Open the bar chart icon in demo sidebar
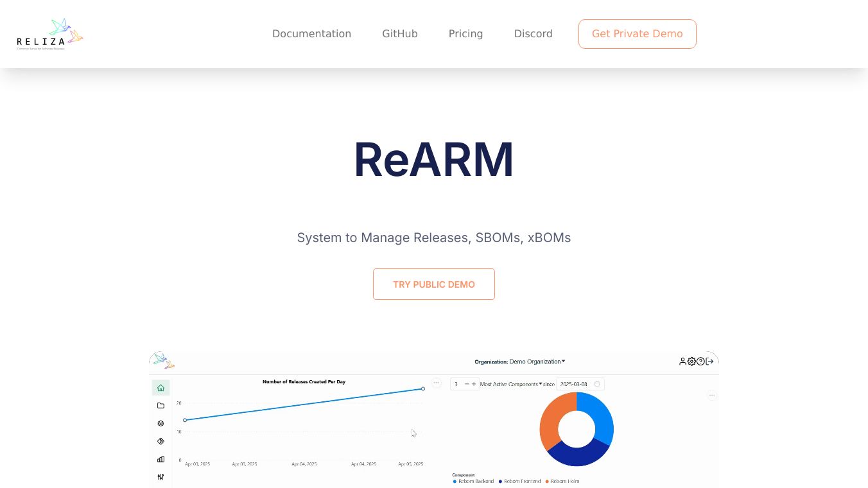Screen dimensions: 868x488 tap(161, 459)
